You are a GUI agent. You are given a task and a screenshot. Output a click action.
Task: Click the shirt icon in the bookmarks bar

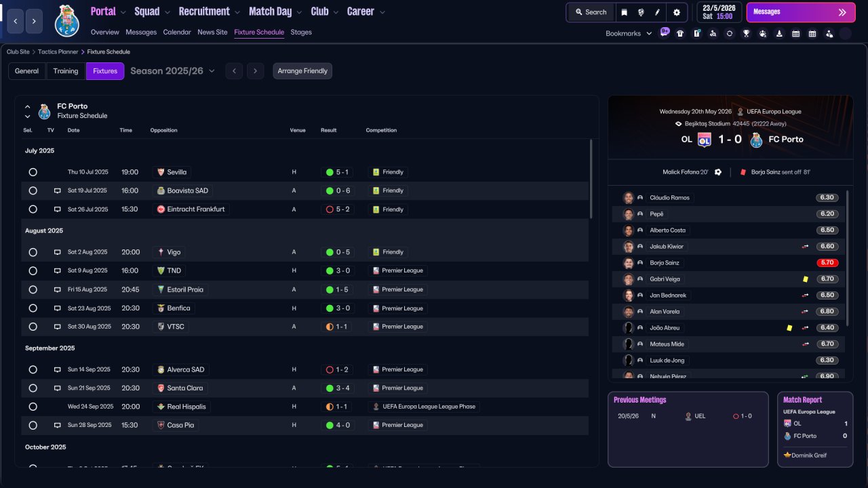click(680, 33)
